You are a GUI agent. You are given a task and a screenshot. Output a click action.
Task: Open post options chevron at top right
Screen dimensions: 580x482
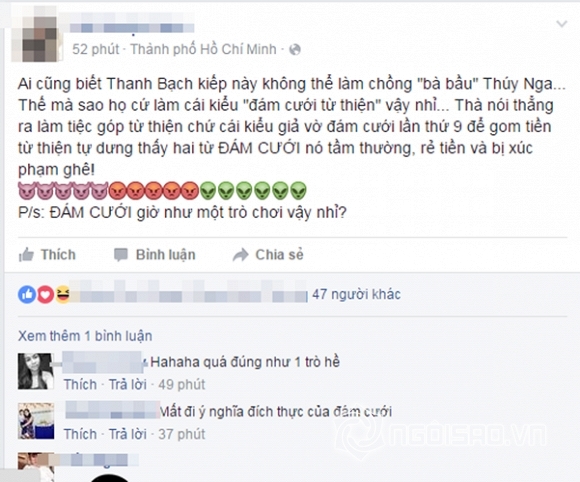point(562,24)
